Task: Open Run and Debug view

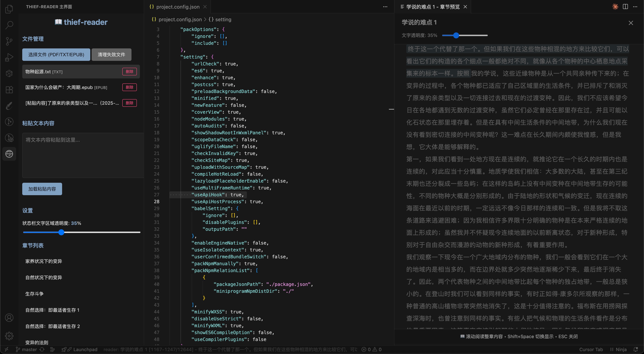Action: pos(9,57)
